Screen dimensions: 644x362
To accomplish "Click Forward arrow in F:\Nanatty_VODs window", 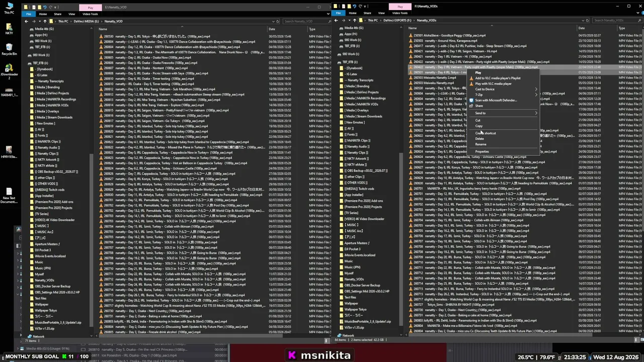I will (x=343, y=21).
